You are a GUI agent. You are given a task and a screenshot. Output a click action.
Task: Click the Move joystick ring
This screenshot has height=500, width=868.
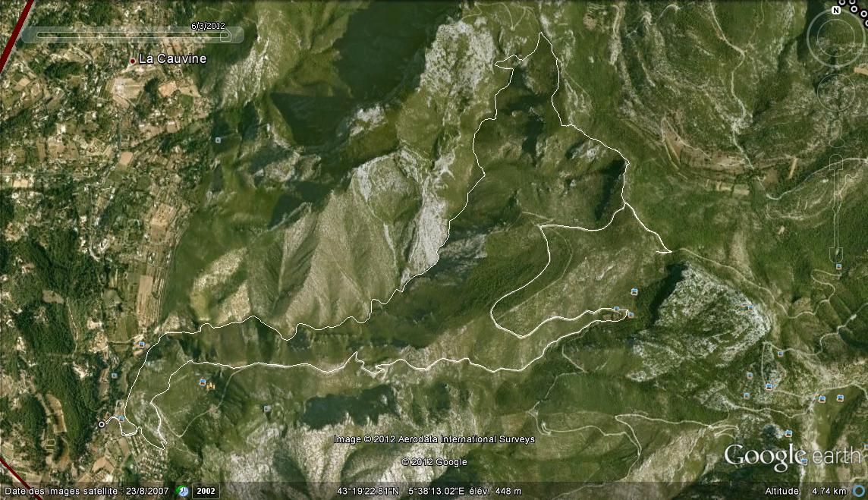click(x=836, y=93)
